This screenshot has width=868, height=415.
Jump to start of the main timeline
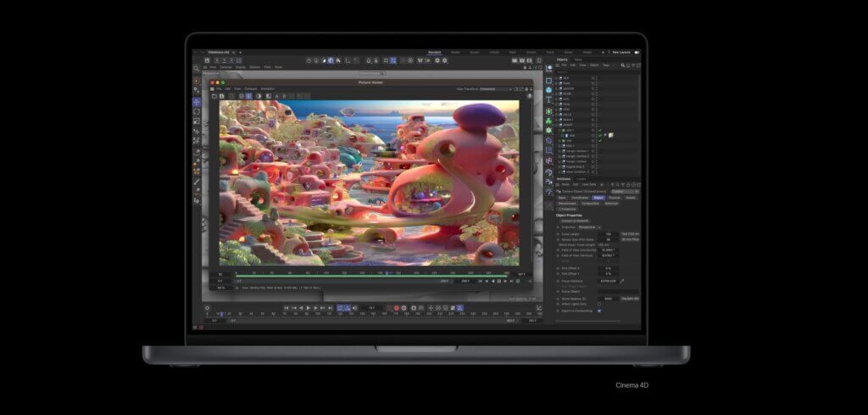287,308
